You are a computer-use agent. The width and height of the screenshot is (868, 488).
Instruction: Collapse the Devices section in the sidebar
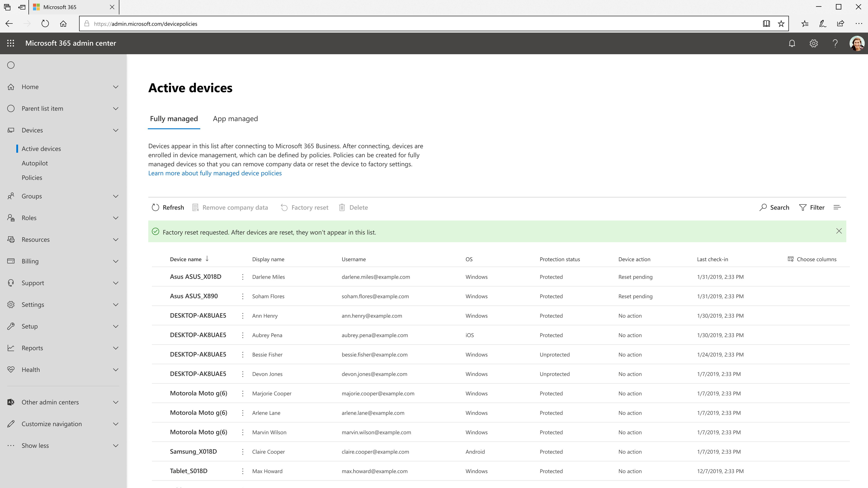point(116,130)
